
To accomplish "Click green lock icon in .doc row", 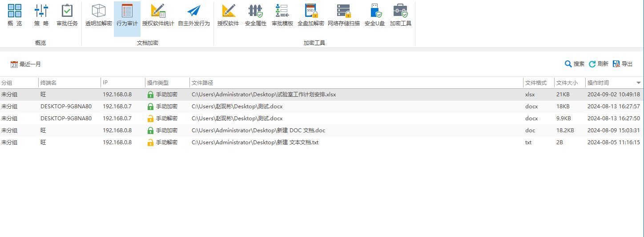I will [150, 130].
